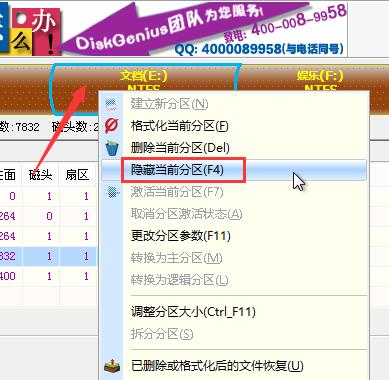This screenshot has height=380, width=389.
Task: Click the 扇区 column header
Action: pos(77,175)
